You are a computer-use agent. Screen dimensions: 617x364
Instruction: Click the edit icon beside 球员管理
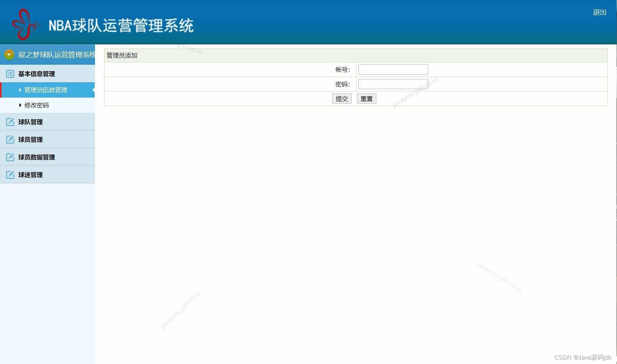pos(10,140)
